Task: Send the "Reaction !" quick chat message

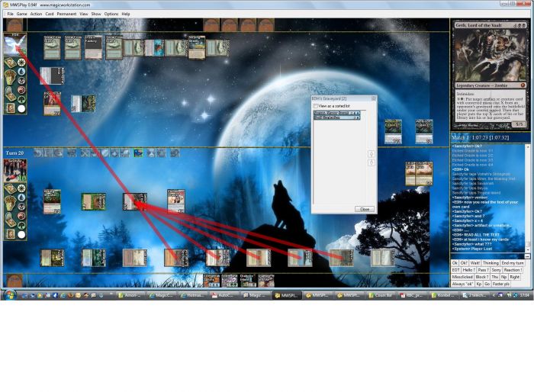Action: [x=513, y=270]
